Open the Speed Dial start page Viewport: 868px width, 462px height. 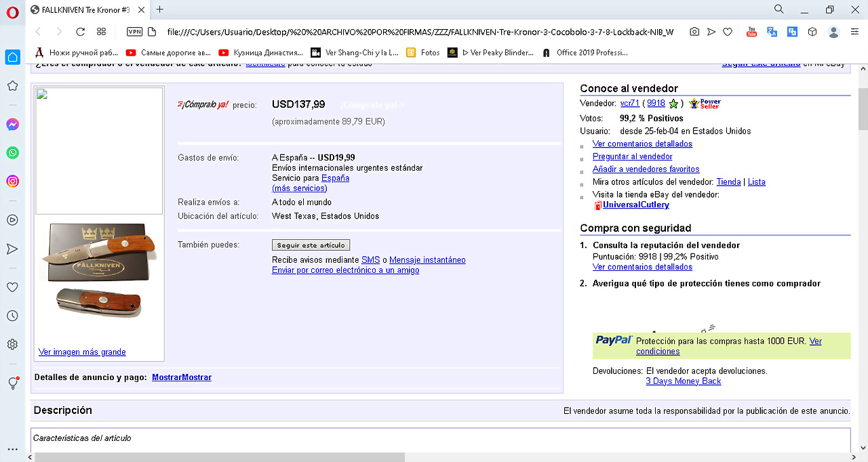102,32
